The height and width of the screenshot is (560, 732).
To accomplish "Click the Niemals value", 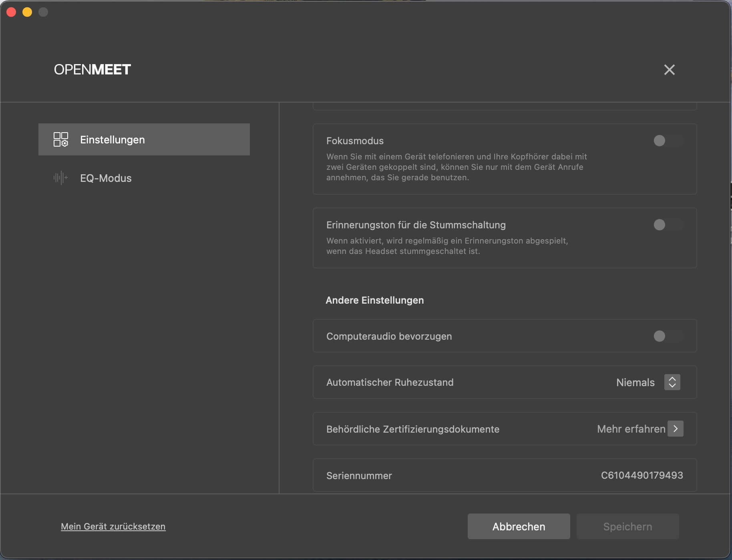I will coord(635,383).
